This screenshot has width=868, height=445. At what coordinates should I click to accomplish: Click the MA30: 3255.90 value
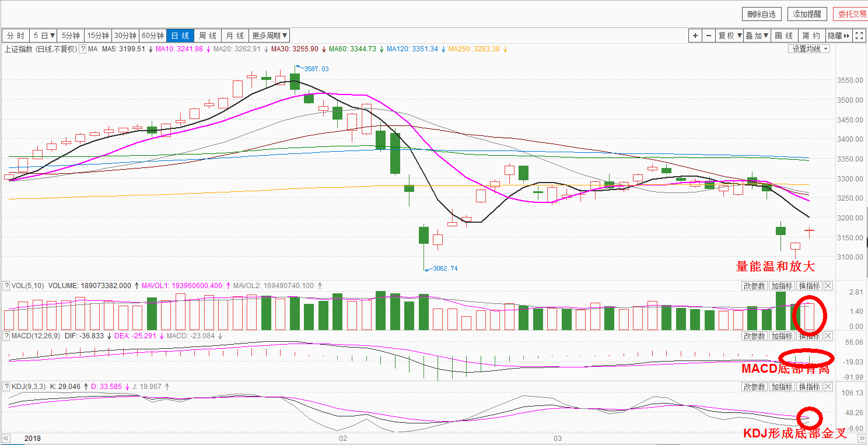(295, 49)
